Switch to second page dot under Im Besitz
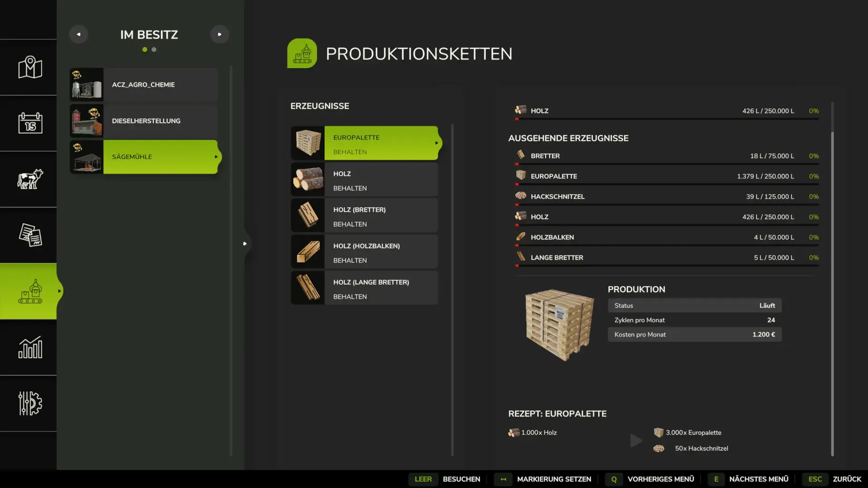The height and width of the screenshot is (488, 868). coord(154,50)
